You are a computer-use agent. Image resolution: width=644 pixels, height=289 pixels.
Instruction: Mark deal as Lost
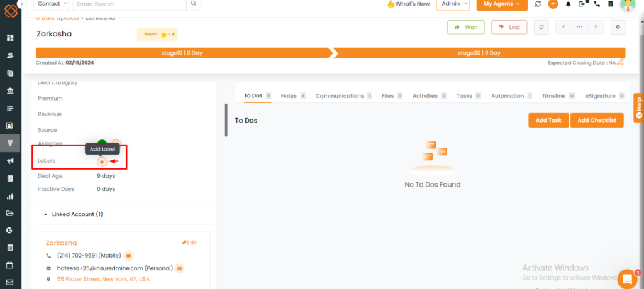pos(509,27)
